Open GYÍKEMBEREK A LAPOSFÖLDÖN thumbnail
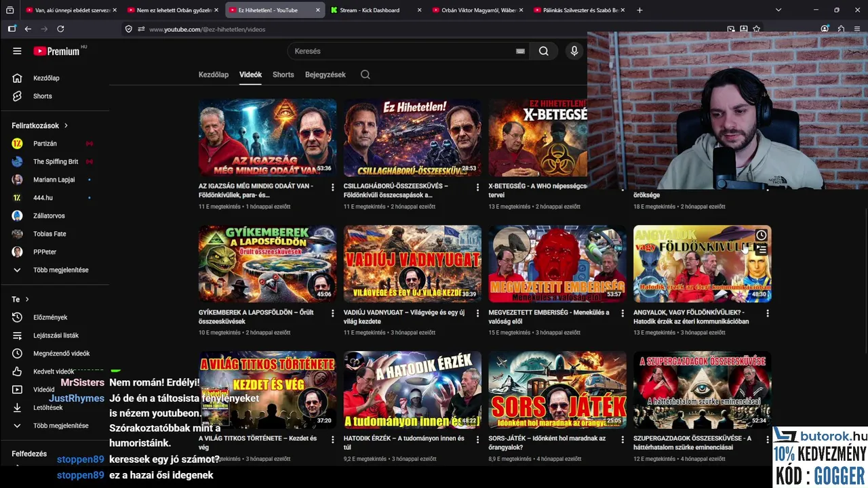Screen dimensions: 868x488 [x=267, y=264]
